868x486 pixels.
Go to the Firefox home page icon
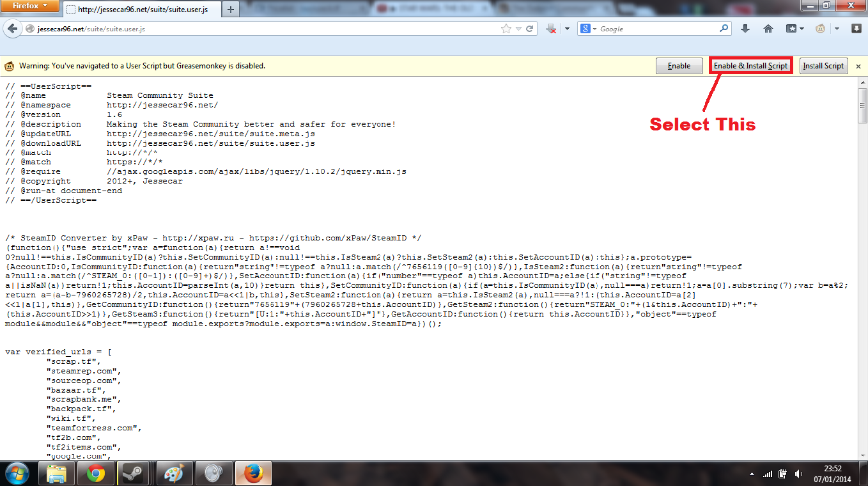[x=769, y=29]
